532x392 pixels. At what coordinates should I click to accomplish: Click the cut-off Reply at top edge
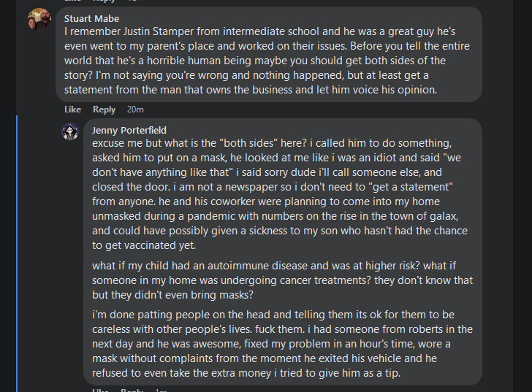[104, 1]
